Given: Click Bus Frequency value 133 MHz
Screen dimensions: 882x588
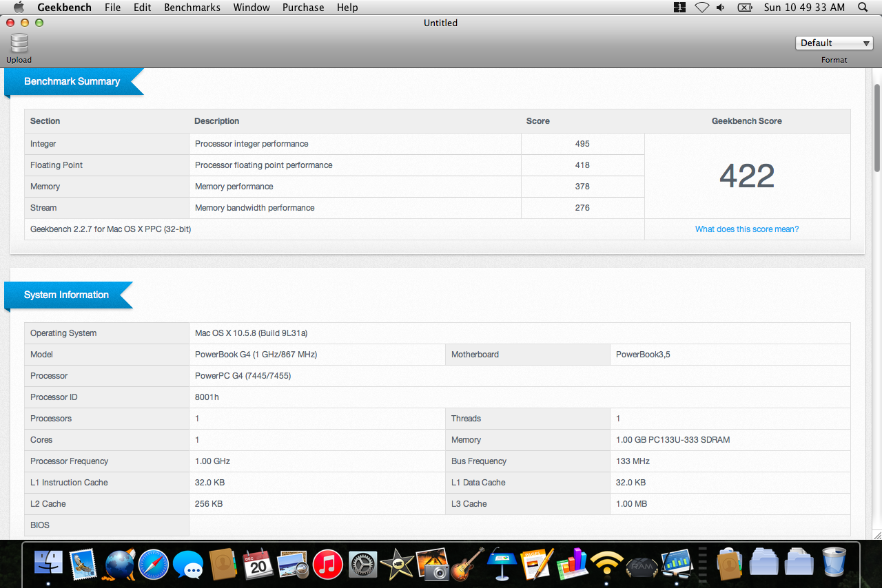Looking at the screenshot, I should (633, 461).
